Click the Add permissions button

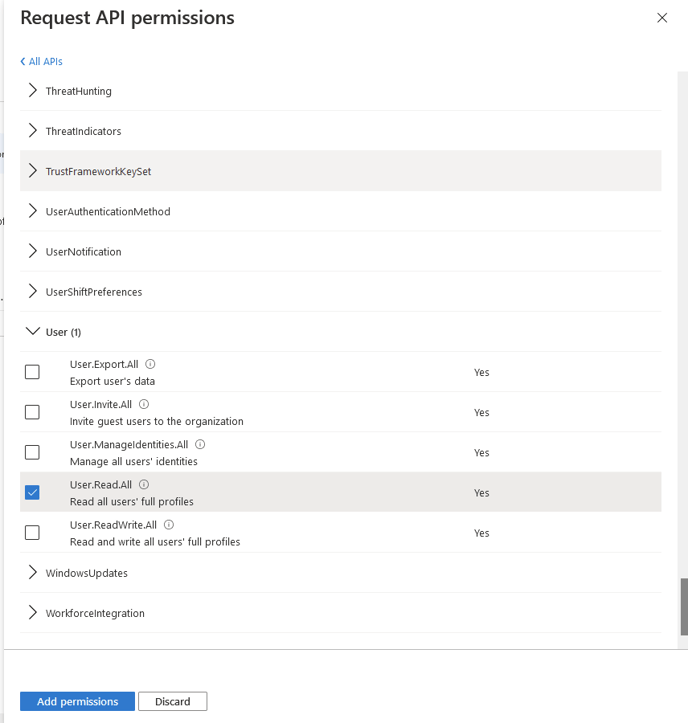pyautogui.click(x=77, y=702)
